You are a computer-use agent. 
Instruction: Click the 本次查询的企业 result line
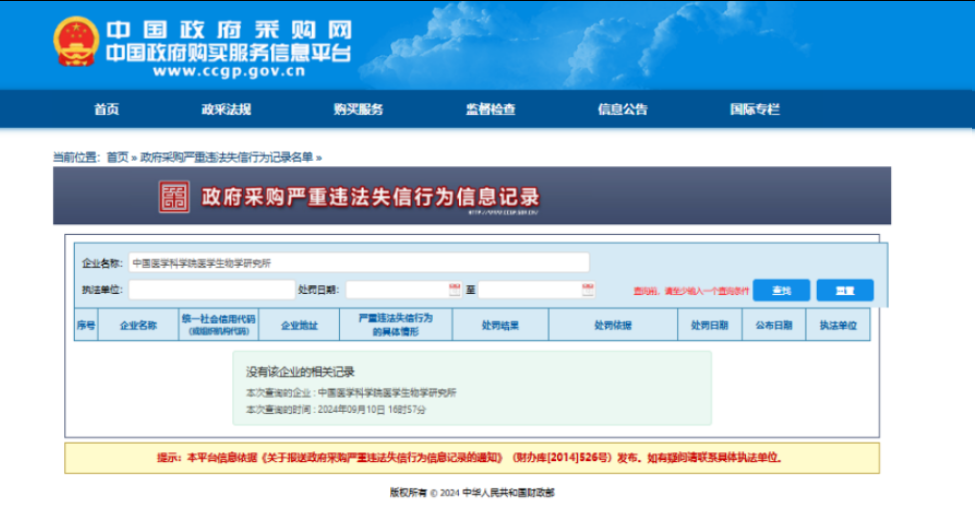pyautogui.click(x=351, y=393)
